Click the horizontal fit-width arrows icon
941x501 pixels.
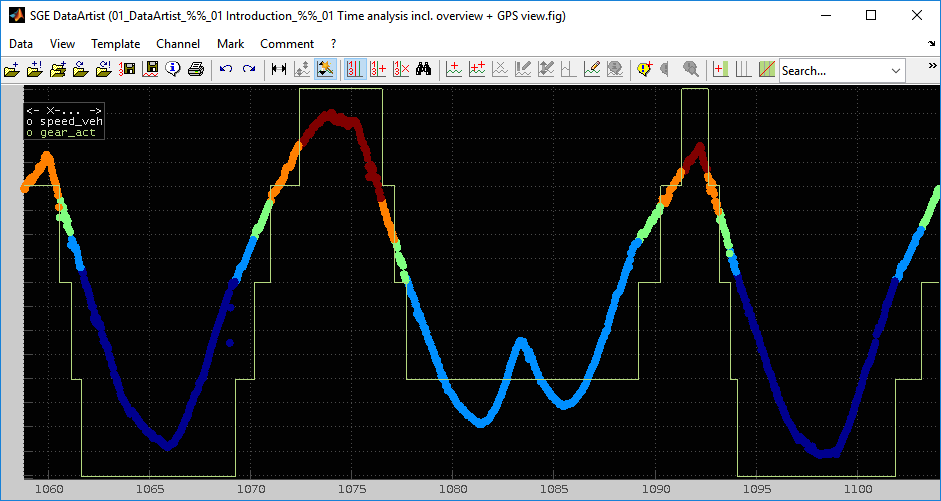point(278,69)
